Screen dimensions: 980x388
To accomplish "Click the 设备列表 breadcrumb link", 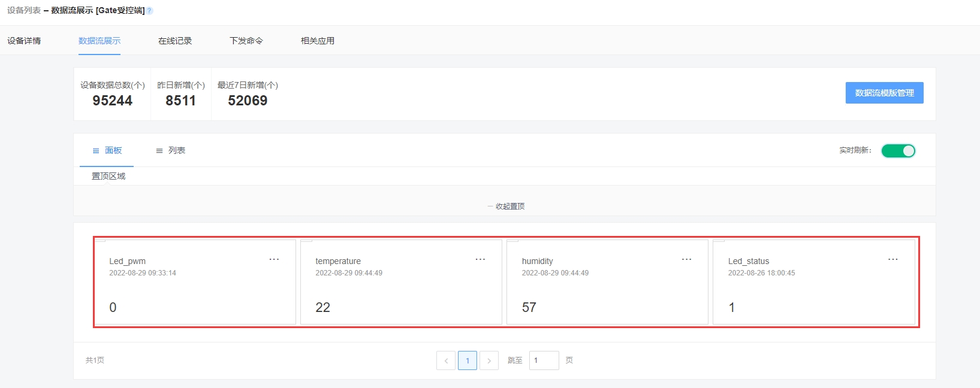I will point(24,11).
